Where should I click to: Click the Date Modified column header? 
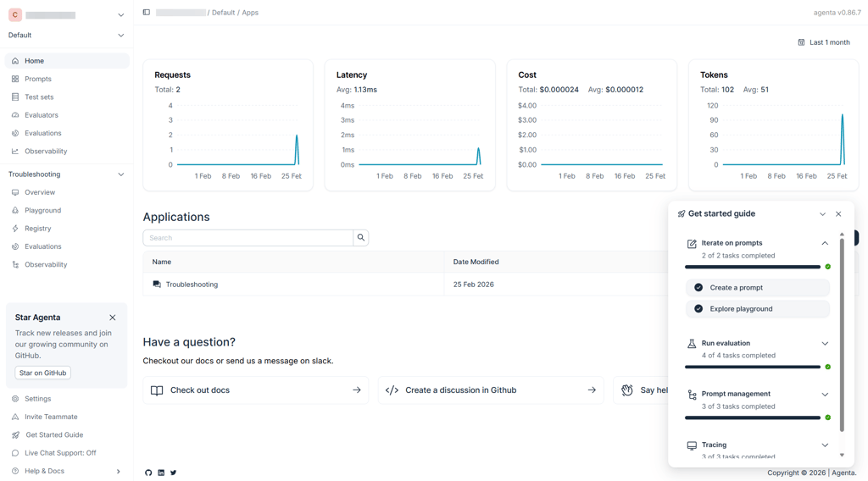click(x=556, y=262)
